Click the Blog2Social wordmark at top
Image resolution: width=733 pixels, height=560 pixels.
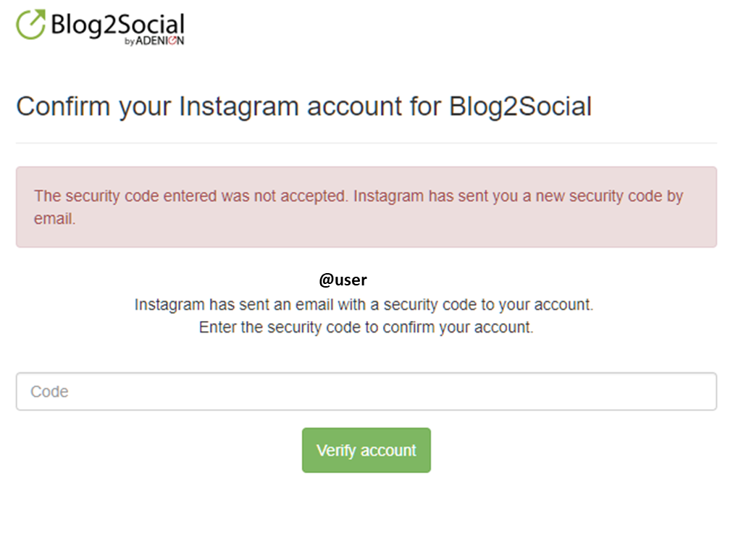tap(117, 25)
